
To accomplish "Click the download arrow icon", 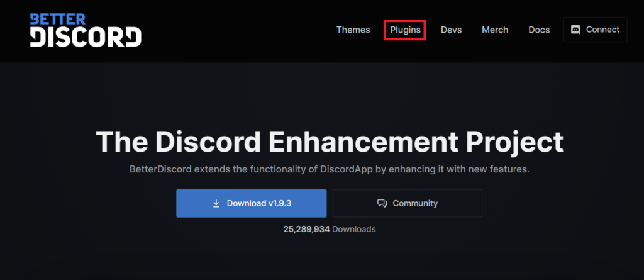I will click(216, 203).
